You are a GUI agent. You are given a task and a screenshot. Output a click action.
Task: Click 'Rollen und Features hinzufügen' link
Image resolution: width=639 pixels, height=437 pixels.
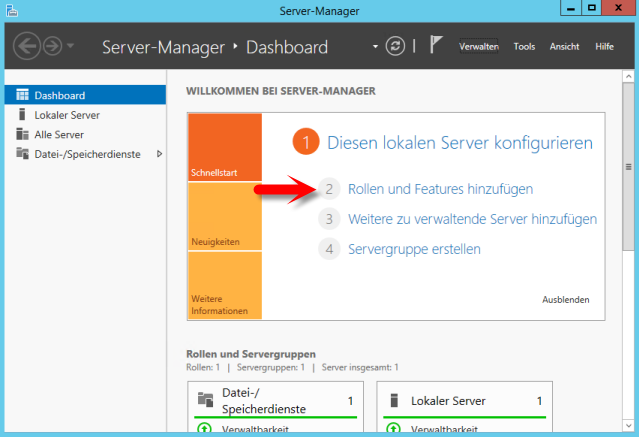(x=440, y=189)
